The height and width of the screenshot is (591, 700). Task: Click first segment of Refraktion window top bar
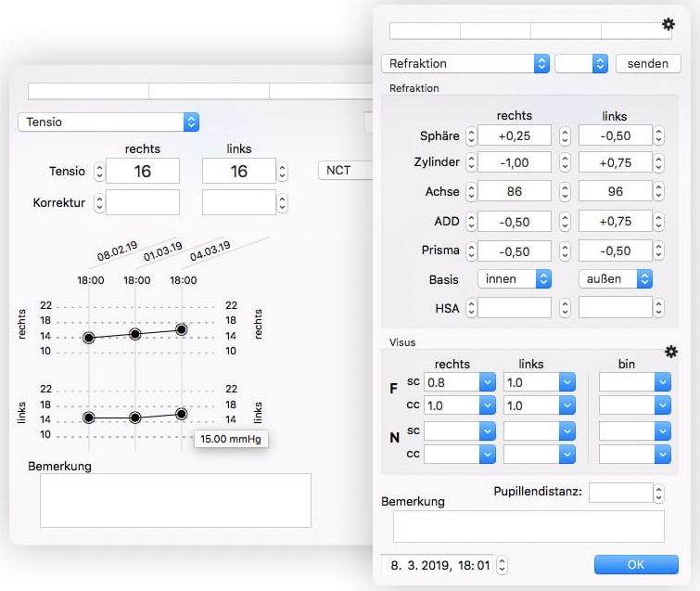click(425, 31)
